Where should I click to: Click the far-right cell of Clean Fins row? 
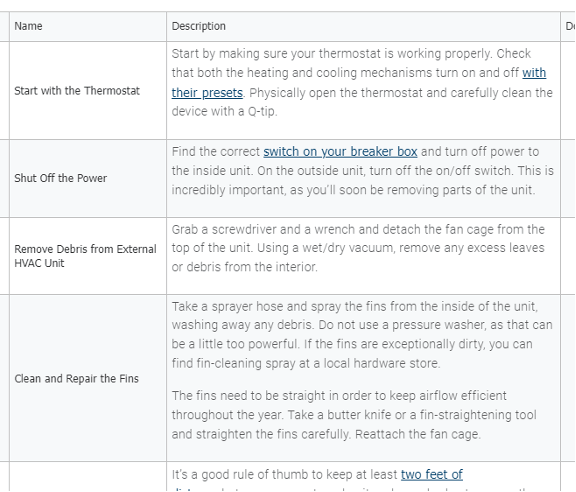click(568, 378)
